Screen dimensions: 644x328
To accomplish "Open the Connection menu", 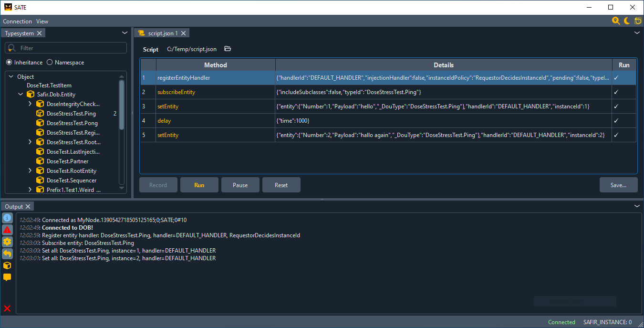I will point(17,21).
